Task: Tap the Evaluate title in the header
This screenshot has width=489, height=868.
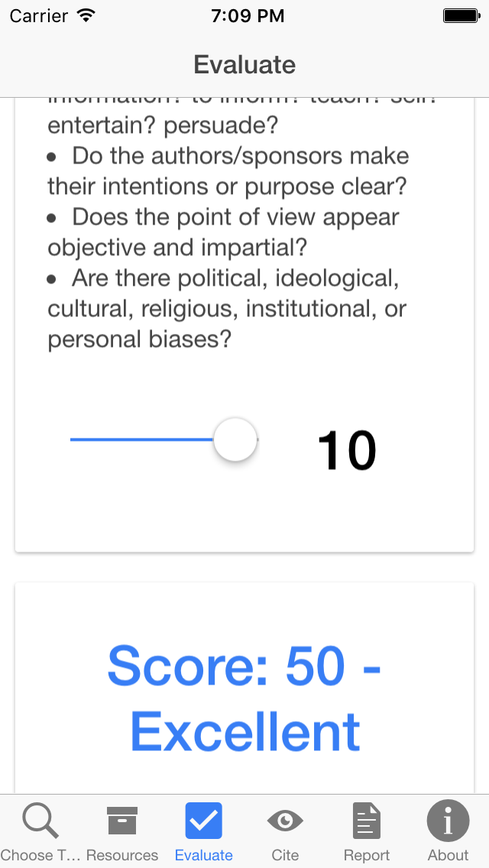Action: coord(244,64)
